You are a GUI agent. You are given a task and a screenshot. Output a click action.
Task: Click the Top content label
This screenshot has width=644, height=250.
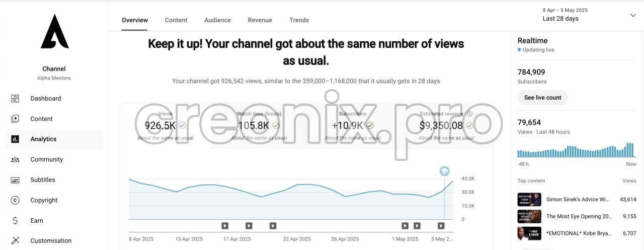531,181
